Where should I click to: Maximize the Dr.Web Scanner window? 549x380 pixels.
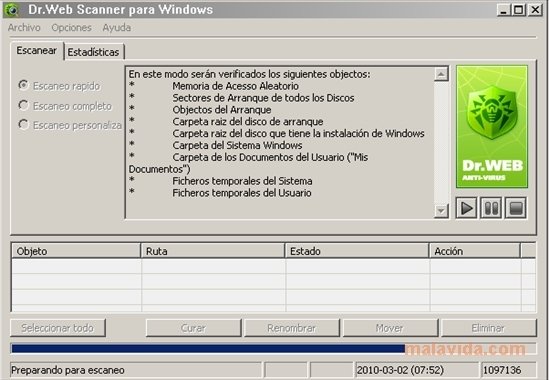pos(519,10)
